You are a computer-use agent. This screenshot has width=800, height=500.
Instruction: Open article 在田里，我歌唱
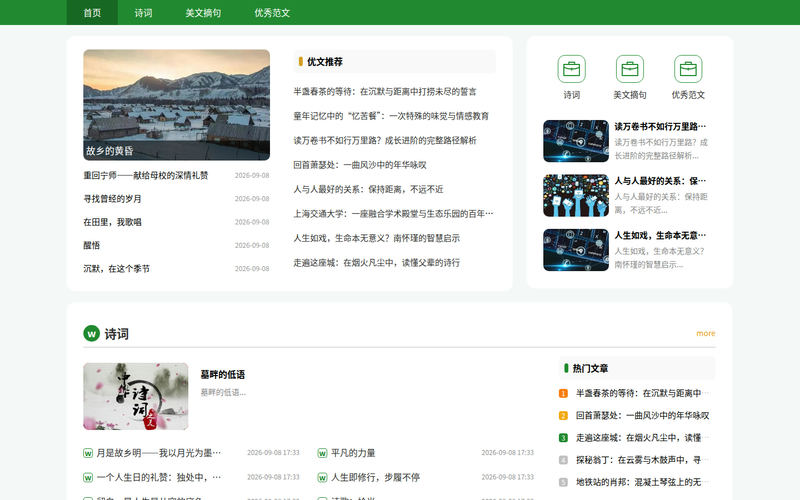[112, 222]
